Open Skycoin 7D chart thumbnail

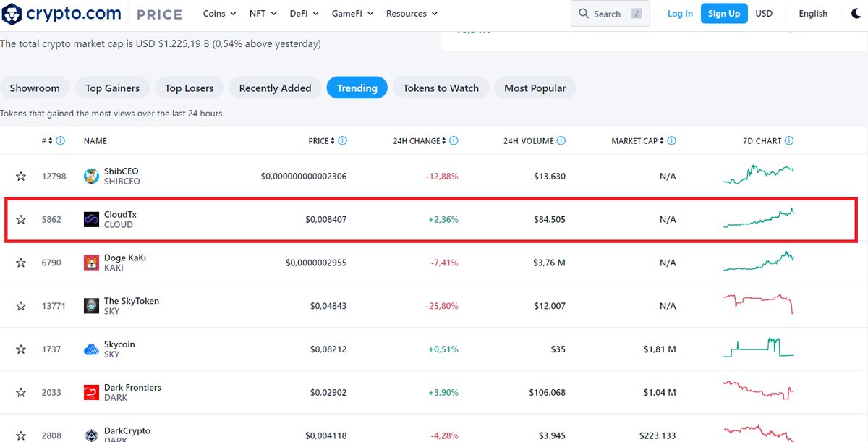pyautogui.click(x=759, y=347)
